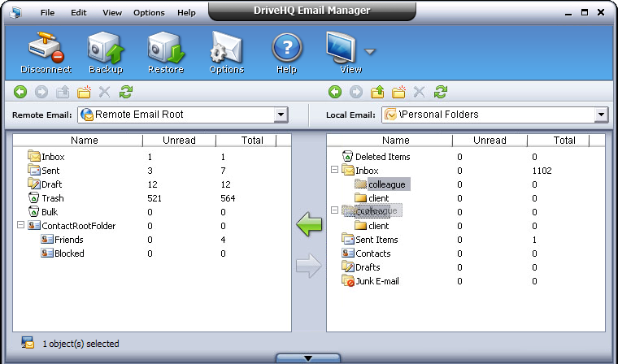Expand the View dropdown arrow
This screenshot has width=618, height=364.
[x=370, y=51]
